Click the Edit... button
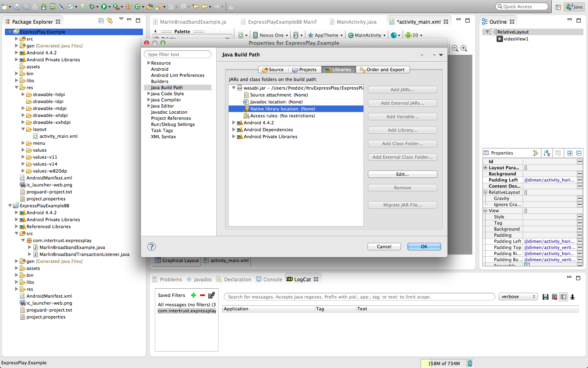The width and height of the screenshot is (588, 368). pyautogui.click(x=402, y=174)
